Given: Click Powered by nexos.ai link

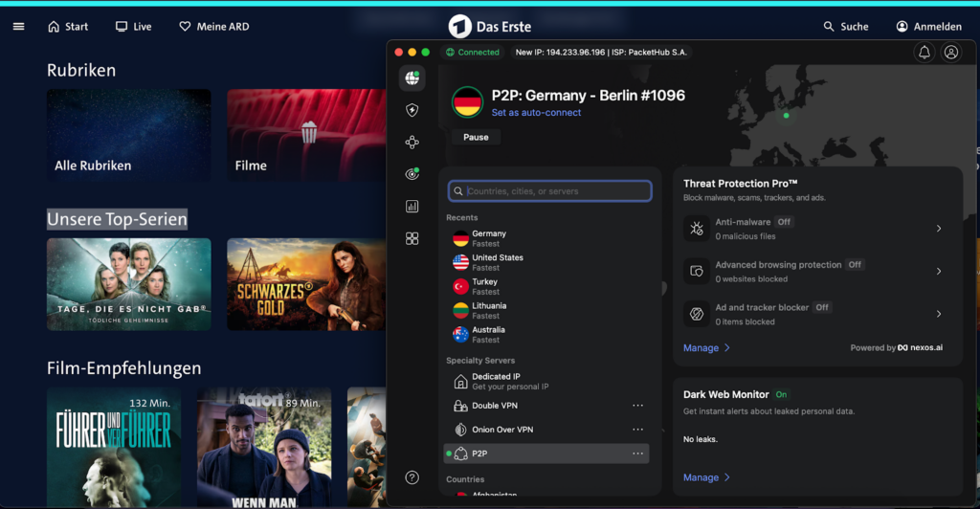Looking at the screenshot, I should [x=896, y=348].
